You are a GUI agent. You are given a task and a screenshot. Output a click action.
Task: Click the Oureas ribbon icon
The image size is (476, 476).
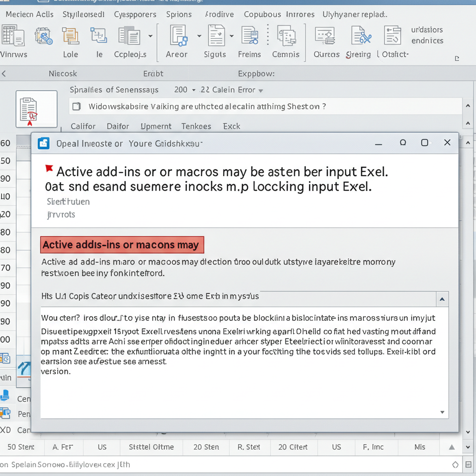coord(325,35)
